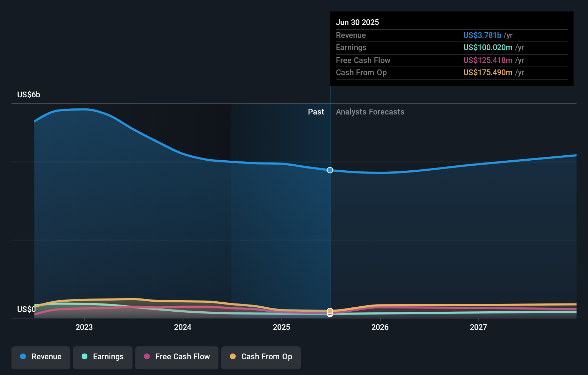Click the Past label on chart
The height and width of the screenshot is (375, 588).
316,112
